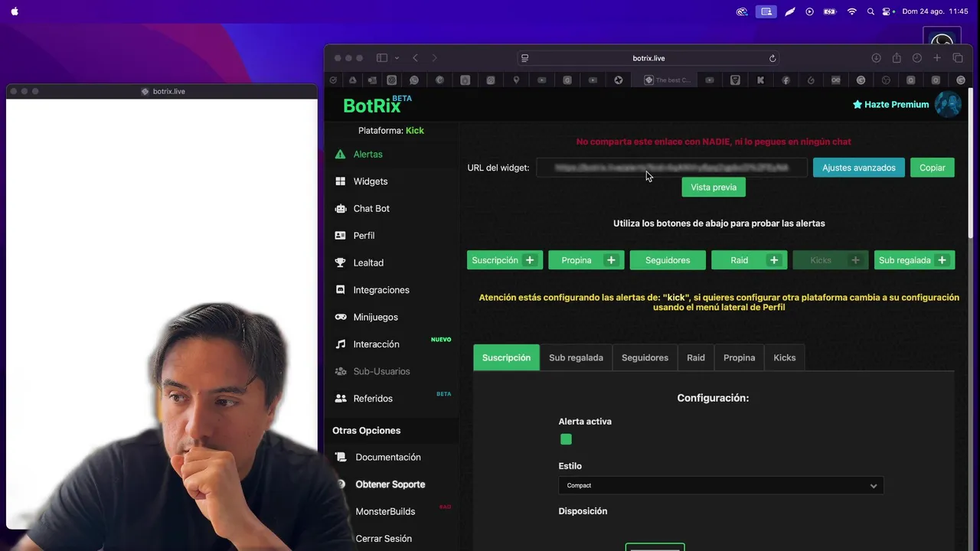Open Ajustes avanzados
980x551 pixels.
tap(858, 168)
